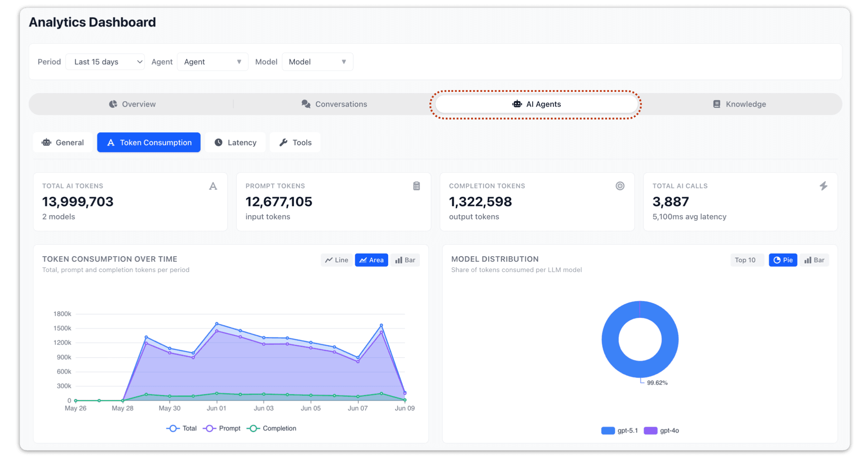The image size is (868, 459).
Task: Open the Tools sub-tab
Action: [295, 143]
